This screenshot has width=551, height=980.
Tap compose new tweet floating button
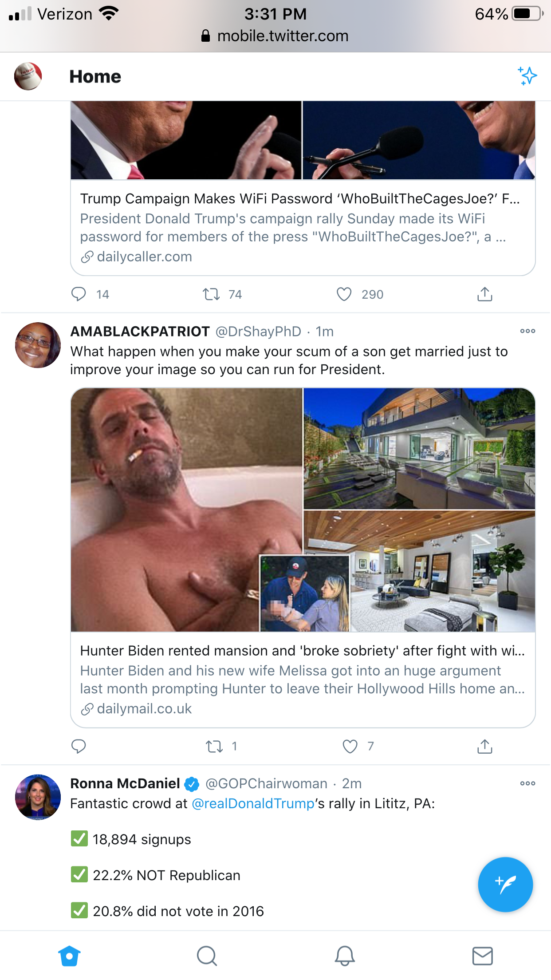(505, 884)
